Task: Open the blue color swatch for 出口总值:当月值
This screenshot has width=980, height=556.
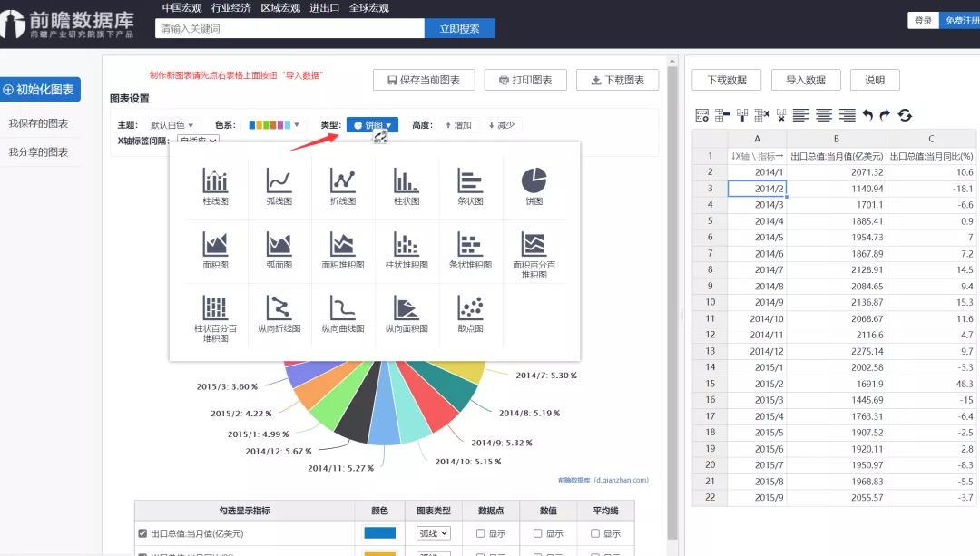Action: click(x=379, y=533)
